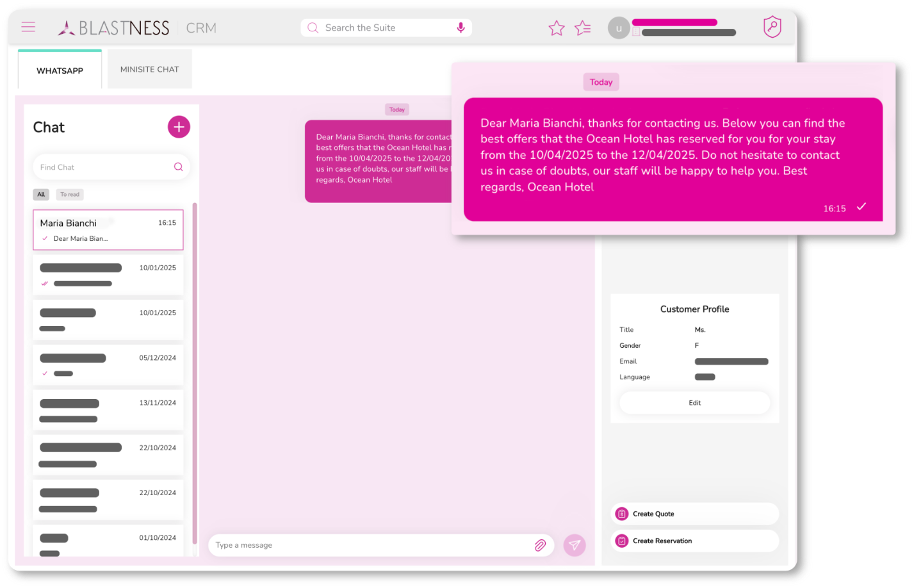Click the Create Quote button label
This screenshot has width=914, height=588.
pos(653,514)
